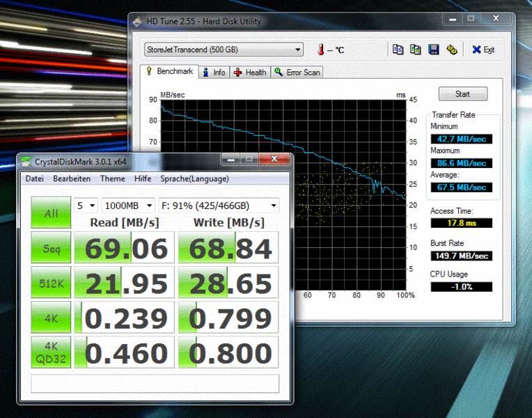
Task: Run All tests in CrystalDiskMark
Action: click(x=51, y=212)
